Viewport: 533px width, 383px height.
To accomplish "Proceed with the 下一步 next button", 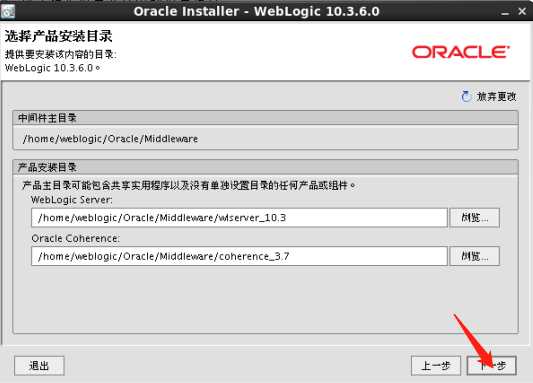I will tap(492, 366).
